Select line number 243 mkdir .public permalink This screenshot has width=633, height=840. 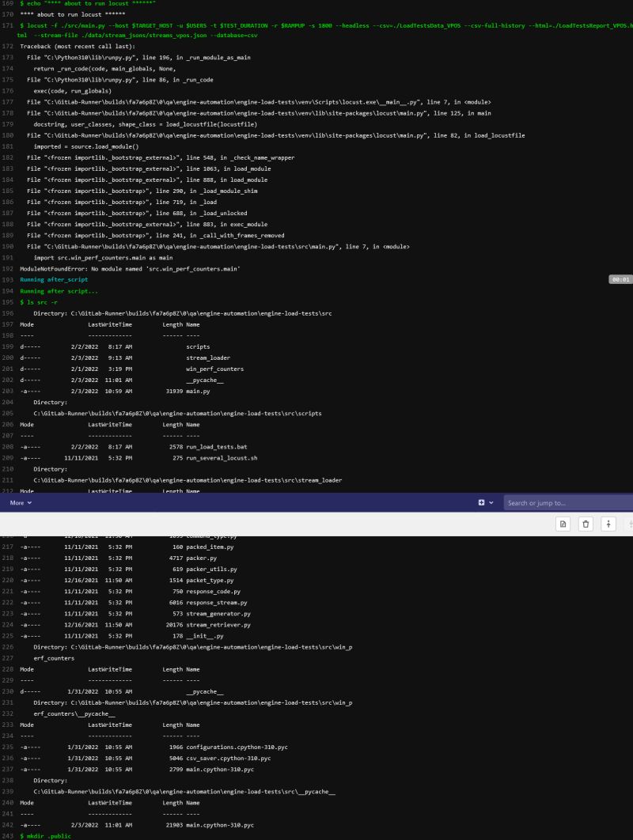[x=8, y=834]
